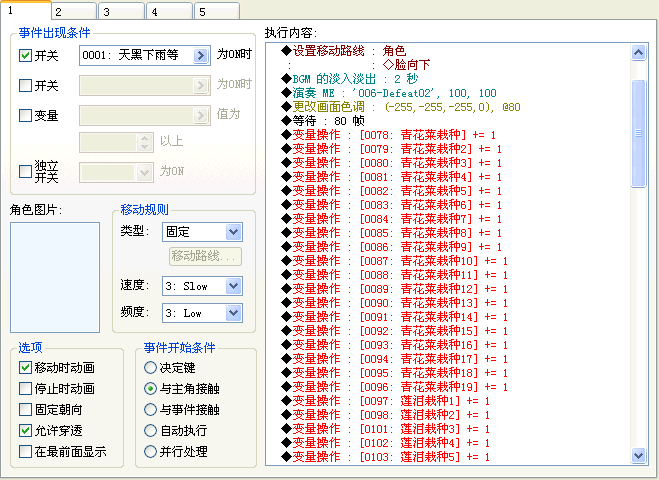The width and height of the screenshot is (659, 480).
Task: Click the 角色图片 graphic preview box
Action: click(55, 277)
